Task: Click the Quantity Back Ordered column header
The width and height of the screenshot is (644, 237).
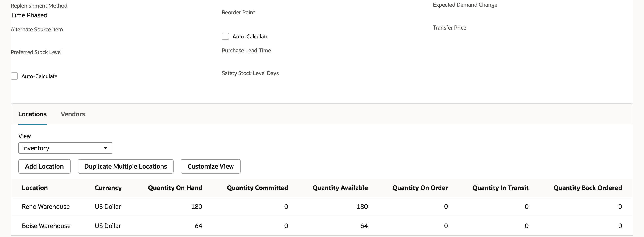Action: coord(587,188)
